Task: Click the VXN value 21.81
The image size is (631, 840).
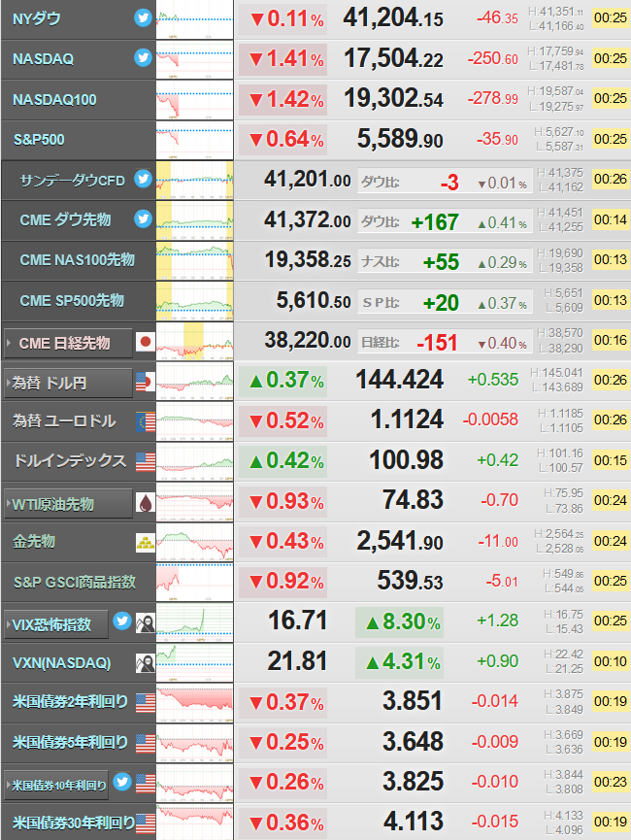Action: pos(297,661)
